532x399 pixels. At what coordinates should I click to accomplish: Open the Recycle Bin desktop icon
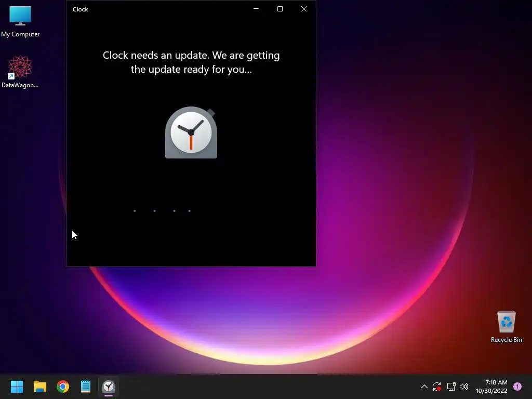(x=506, y=326)
